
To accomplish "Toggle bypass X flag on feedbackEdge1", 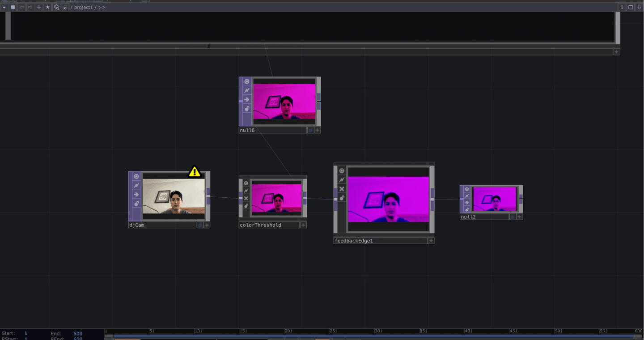I will pos(342,189).
